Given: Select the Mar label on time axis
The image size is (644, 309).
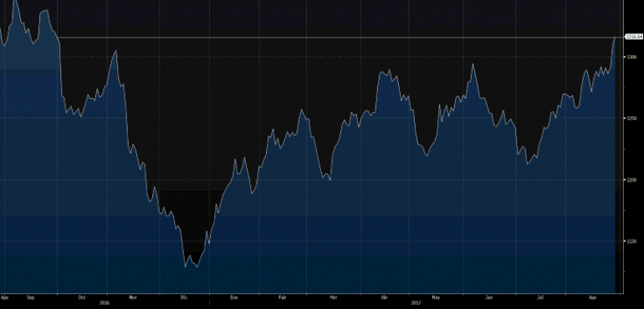Looking at the screenshot, I should 334,296.
